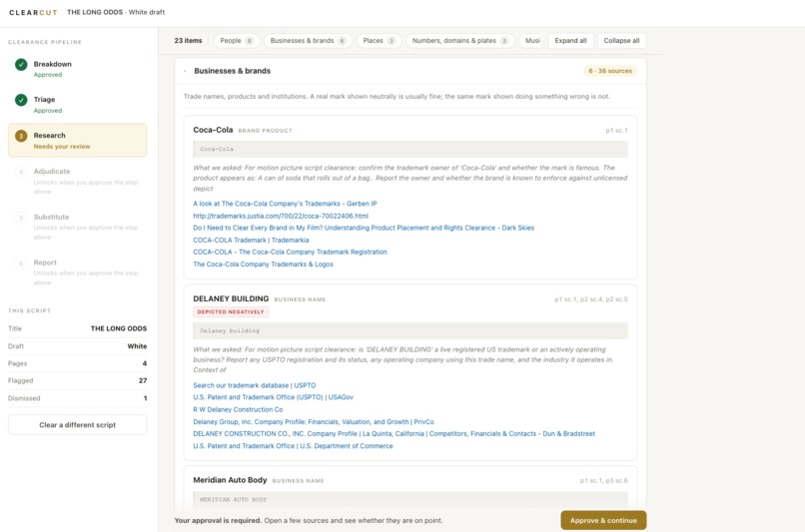Click the Draft value White
This screenshot has width=805, height=532.
[x=137, y=346]
